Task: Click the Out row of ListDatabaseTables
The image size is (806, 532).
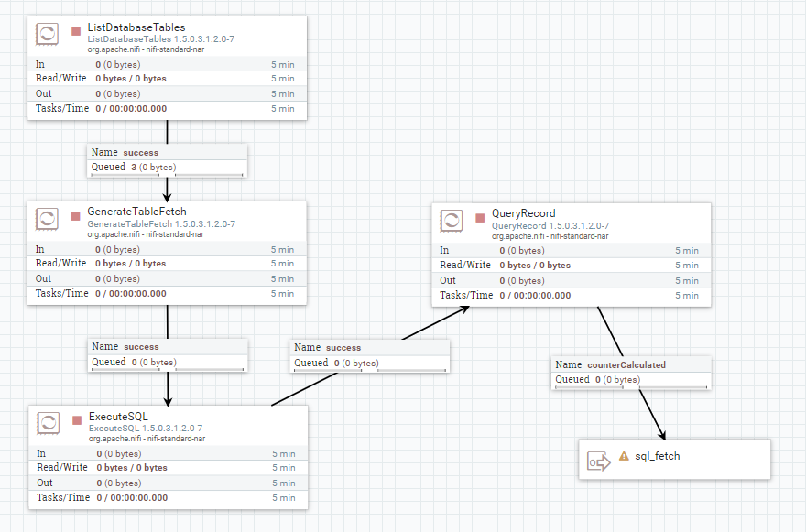Action: coord(167,93)
